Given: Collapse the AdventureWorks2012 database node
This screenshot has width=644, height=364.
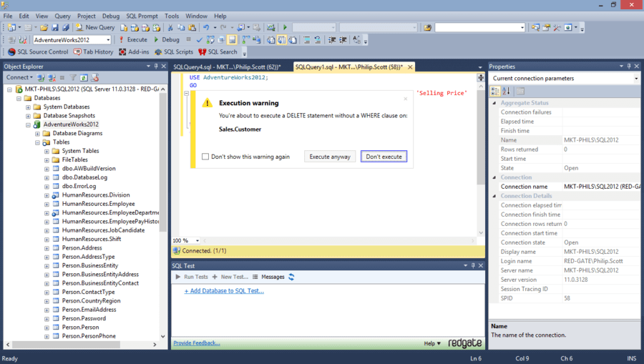Looking at the screenshot, I should click(x=28, y=124).
